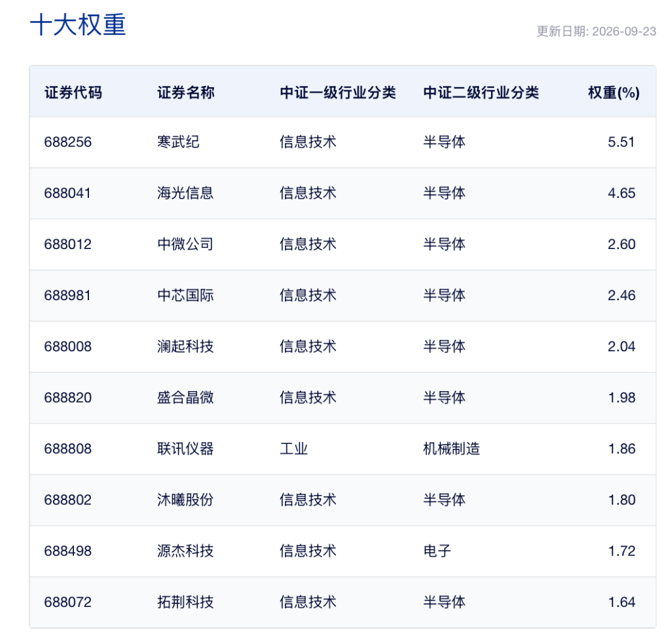Select security code 688072
672x640 pixels.
tap(68, 602)
